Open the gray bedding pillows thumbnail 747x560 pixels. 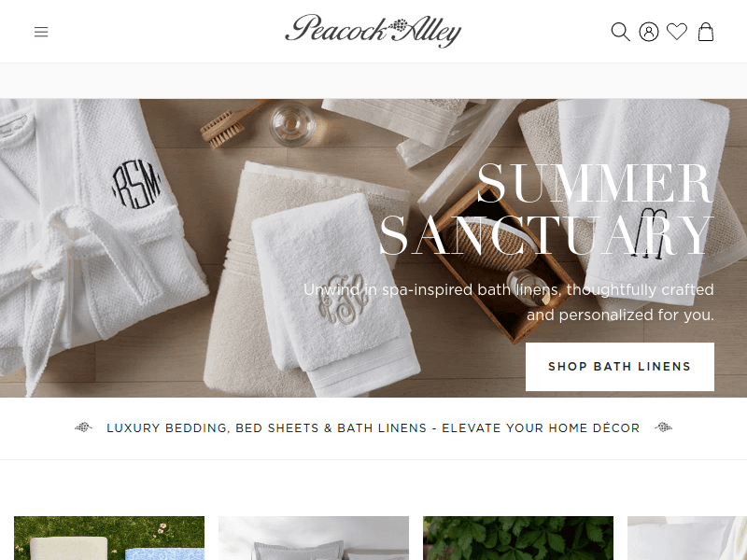pyautogui.click(x=314, y=539)
